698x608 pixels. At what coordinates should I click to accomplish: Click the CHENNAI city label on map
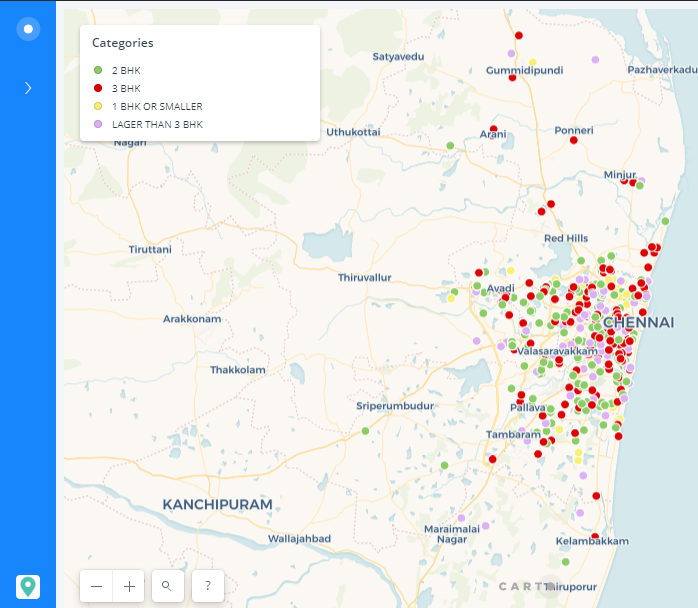638,323
